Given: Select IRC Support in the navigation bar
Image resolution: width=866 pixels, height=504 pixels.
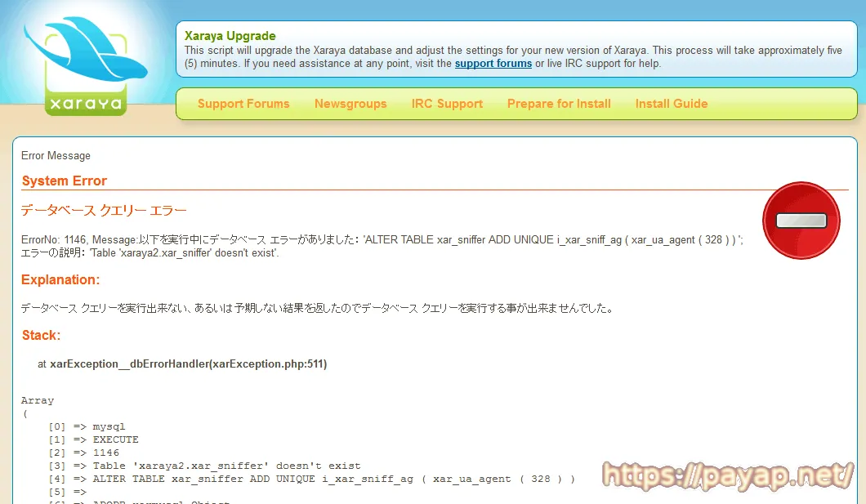Looking at the screenshot, I should coord(447,104).
